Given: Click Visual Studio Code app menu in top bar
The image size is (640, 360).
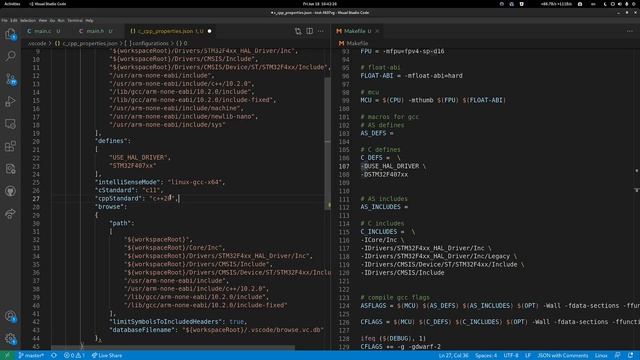Looking at the screenshot, I should coord(47,4).
